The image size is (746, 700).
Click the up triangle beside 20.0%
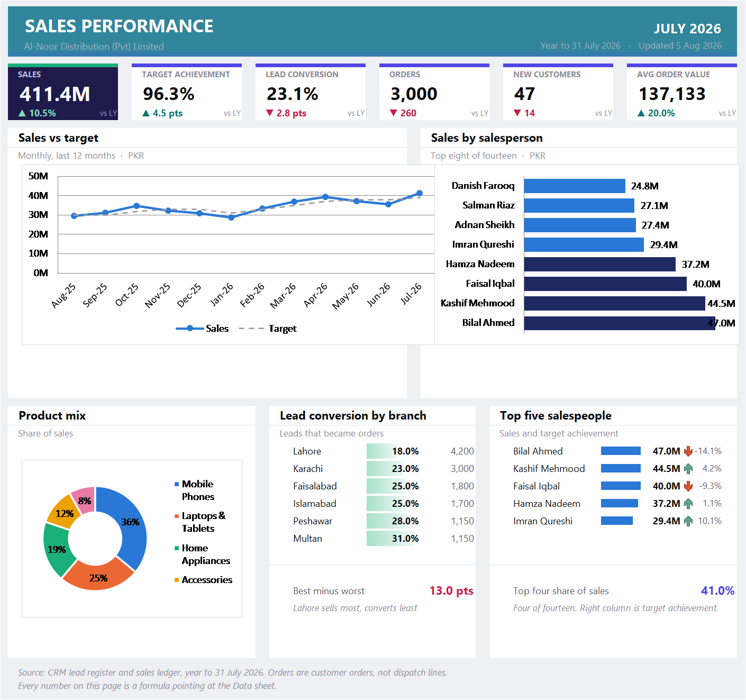point(641,113)
